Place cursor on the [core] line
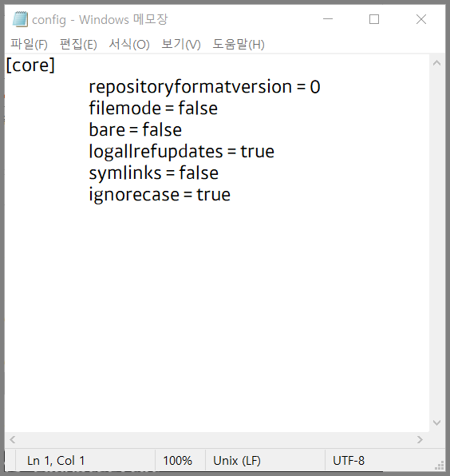 click(x=30, y=65)
